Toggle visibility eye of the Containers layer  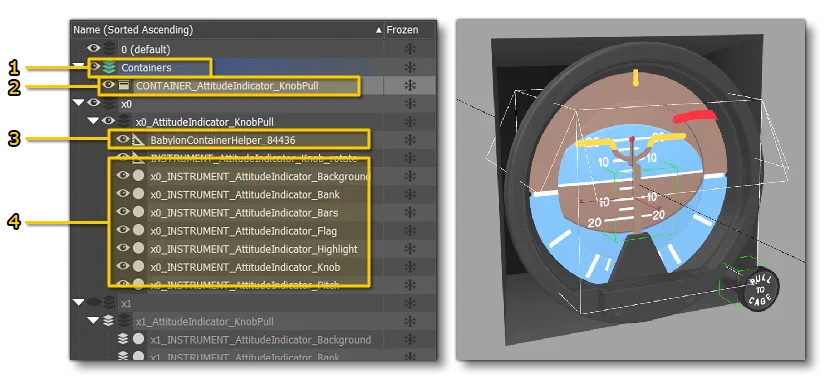point(95,67)
